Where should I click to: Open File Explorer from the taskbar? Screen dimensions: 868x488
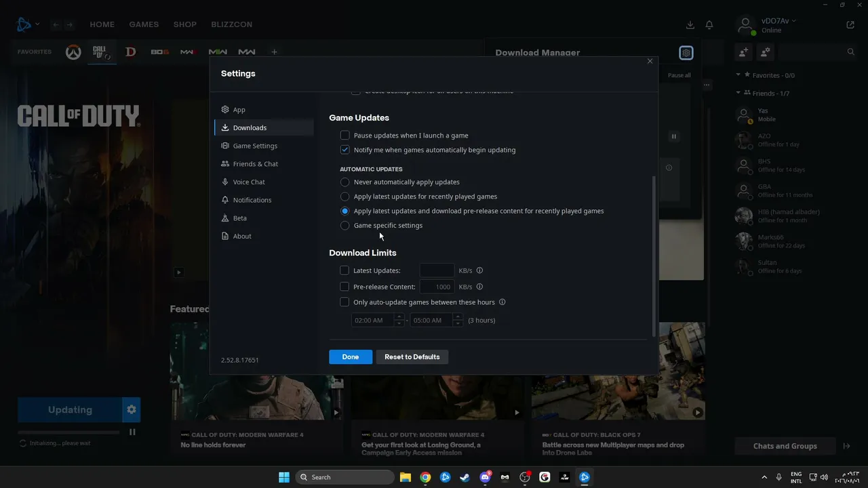(406, 477)
